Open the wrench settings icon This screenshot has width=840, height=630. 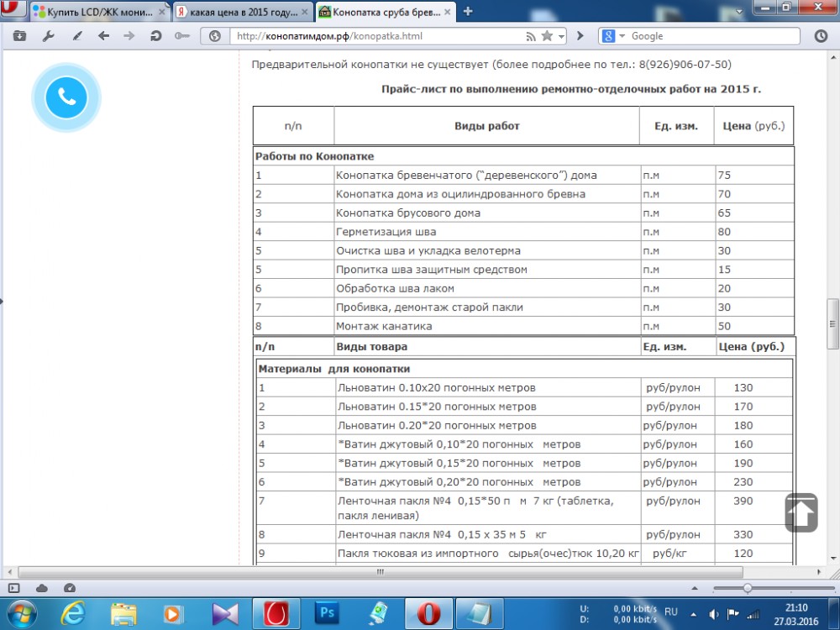48,36
